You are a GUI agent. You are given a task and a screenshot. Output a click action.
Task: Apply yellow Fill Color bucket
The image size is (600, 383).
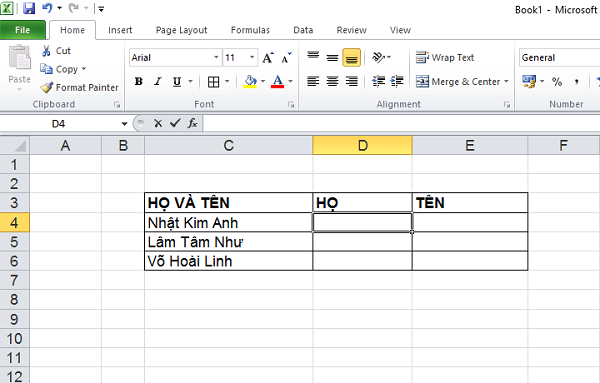[250, 81]
